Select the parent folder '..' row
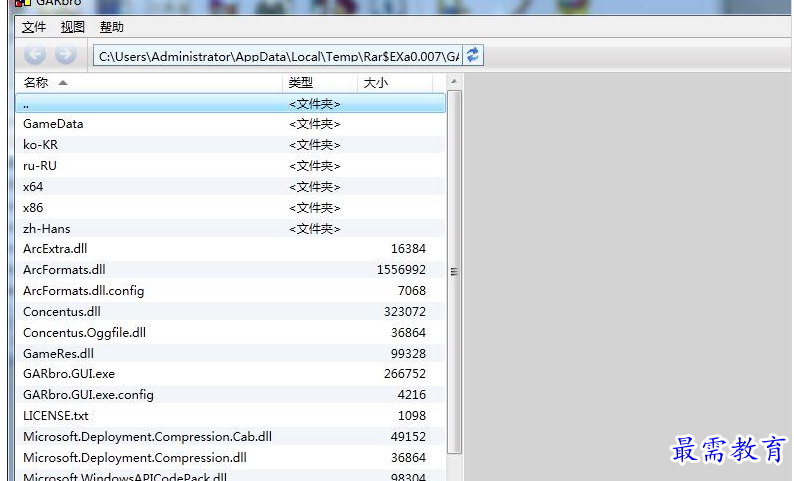The width and height of the screenshot is (794, 481). [x=231, y=103]
